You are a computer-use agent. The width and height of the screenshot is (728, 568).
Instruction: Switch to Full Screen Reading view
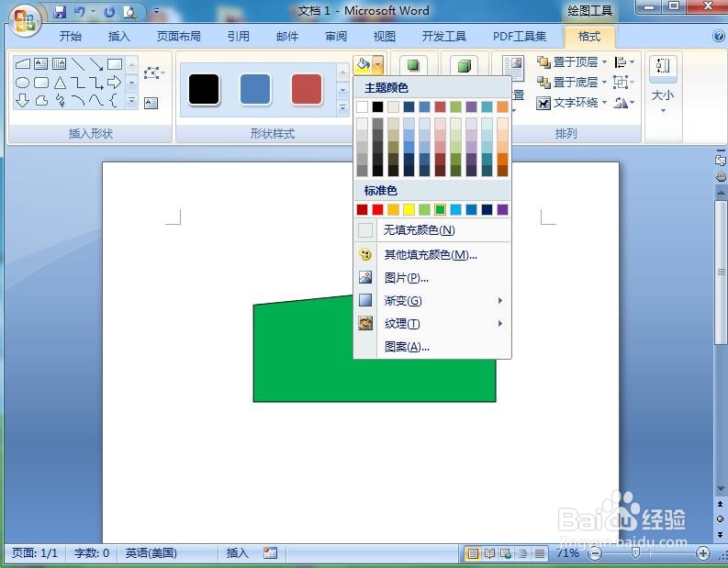[x=489, y=553]
